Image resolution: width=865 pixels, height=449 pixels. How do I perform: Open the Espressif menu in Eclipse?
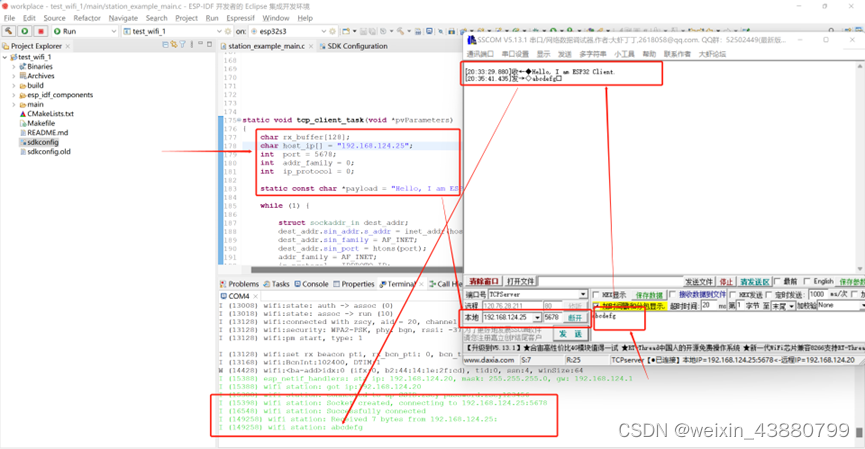point(240,18)
